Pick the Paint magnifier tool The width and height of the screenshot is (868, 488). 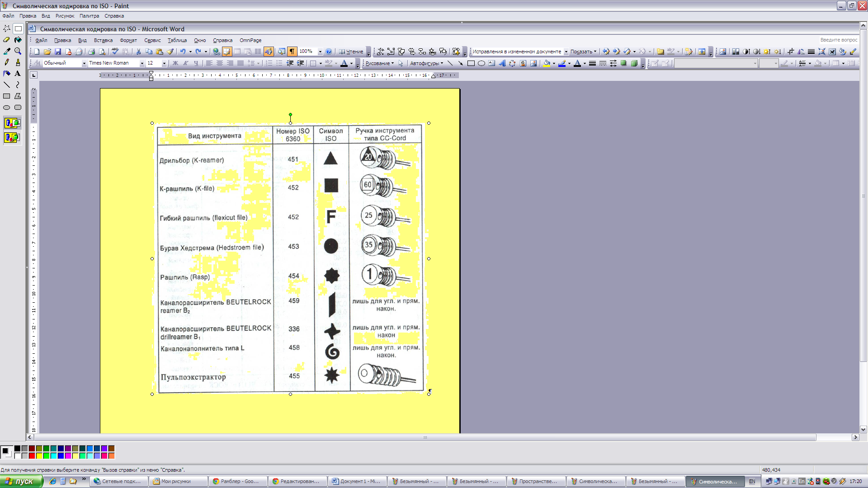tap(18, 51)
